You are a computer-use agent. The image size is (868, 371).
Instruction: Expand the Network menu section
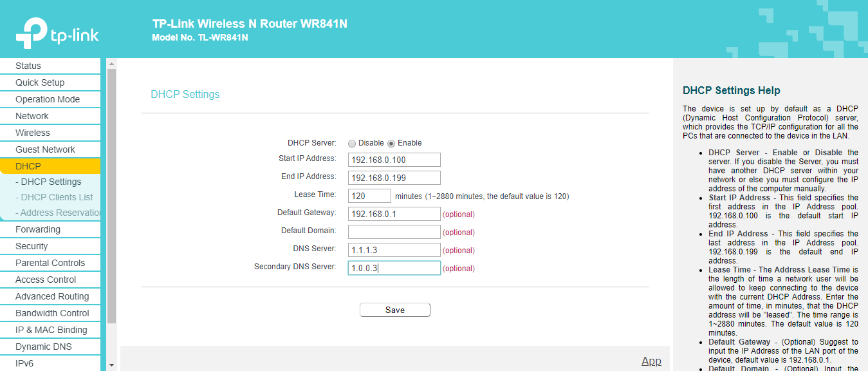click(32, 116)
